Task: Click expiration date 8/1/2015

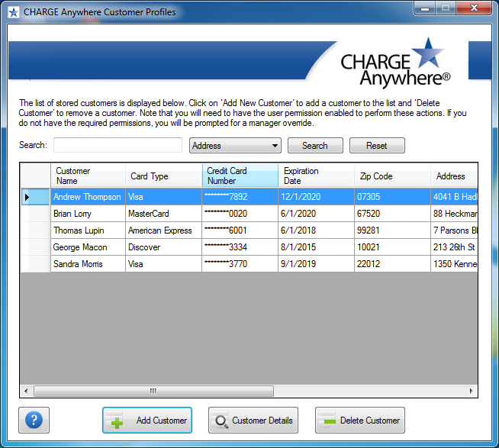Action: click(x=316, y=247)
